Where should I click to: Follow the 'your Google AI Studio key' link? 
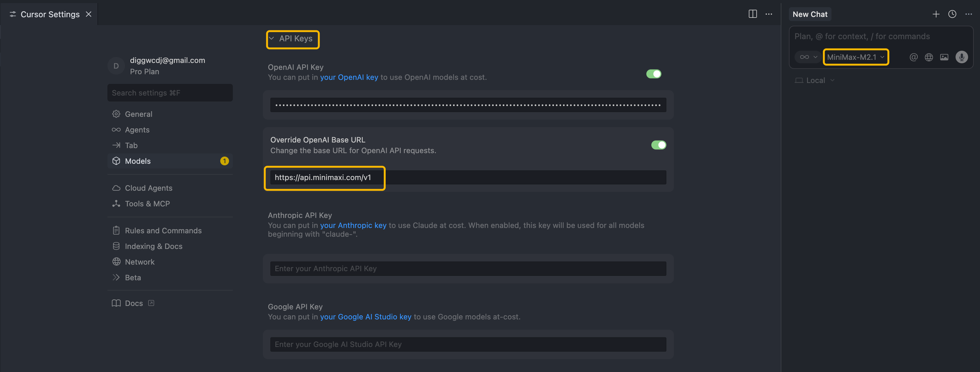pyautogui.click(x=365, y=317)
